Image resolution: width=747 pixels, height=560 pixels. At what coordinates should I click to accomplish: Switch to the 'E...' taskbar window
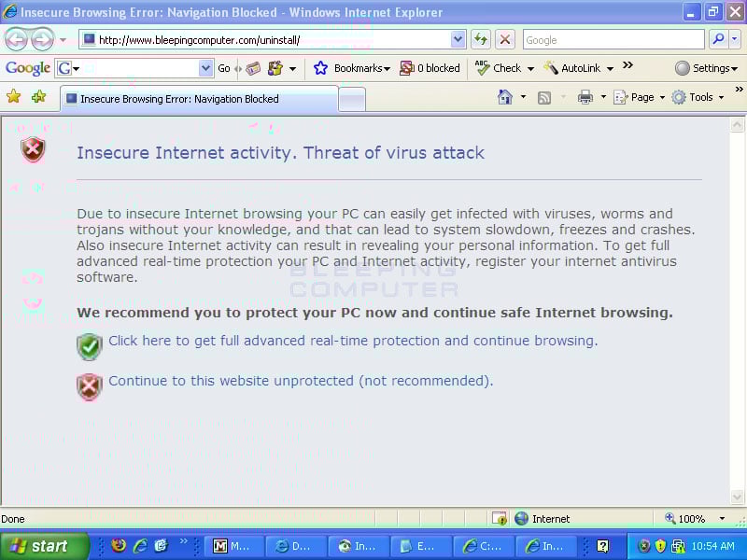(419, 546)
